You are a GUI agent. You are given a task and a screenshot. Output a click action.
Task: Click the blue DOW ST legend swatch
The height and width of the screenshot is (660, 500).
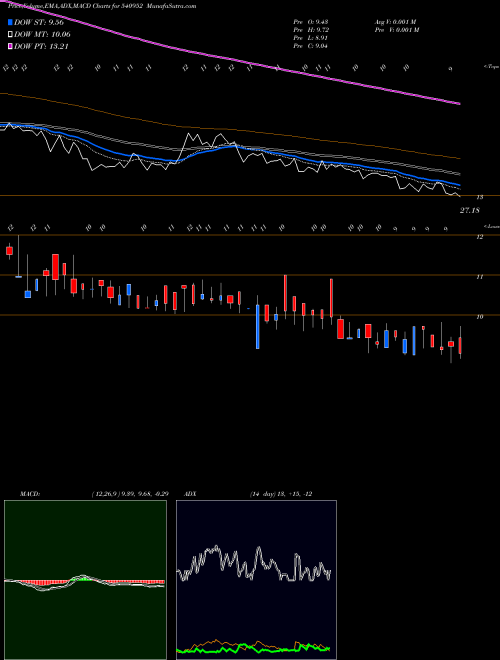pyautogui.click(x=10, y=22)
